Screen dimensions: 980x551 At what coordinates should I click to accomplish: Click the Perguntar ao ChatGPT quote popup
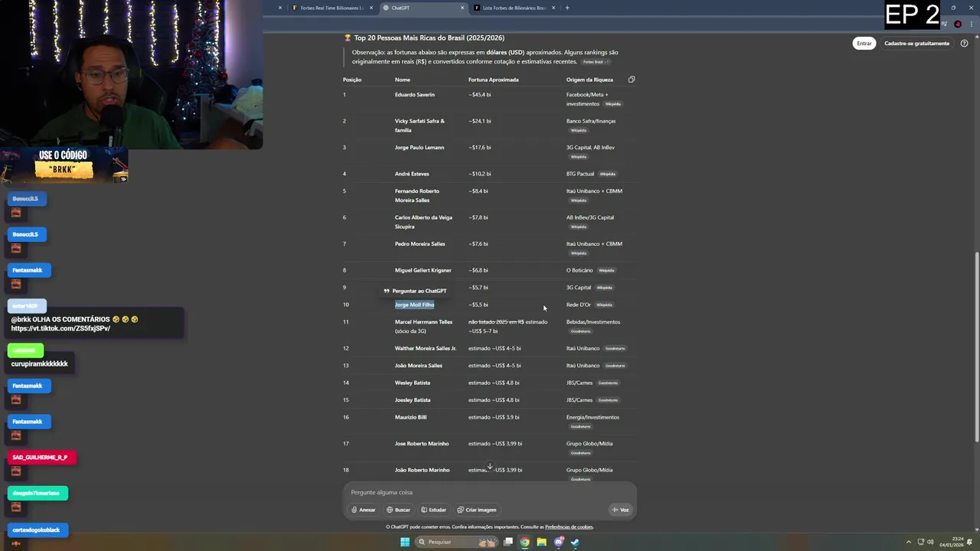pyautogui.click(x=415, y=291)
